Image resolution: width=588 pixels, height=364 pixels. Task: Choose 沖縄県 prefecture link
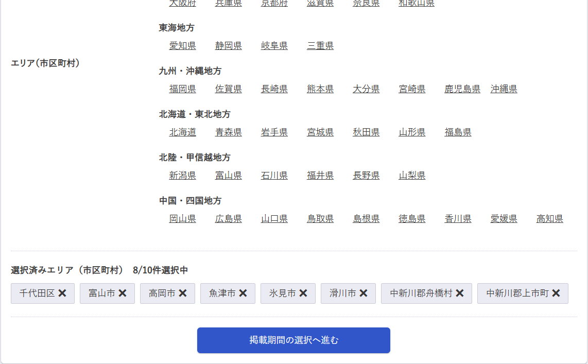click(504, 89)
